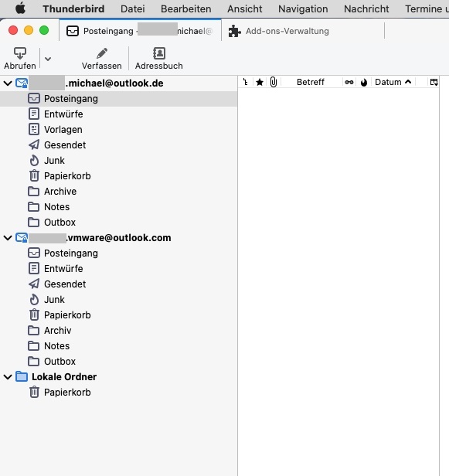Open the Datei menu
The width and height of the screenshot is (449, 476).
coord(133,8)
